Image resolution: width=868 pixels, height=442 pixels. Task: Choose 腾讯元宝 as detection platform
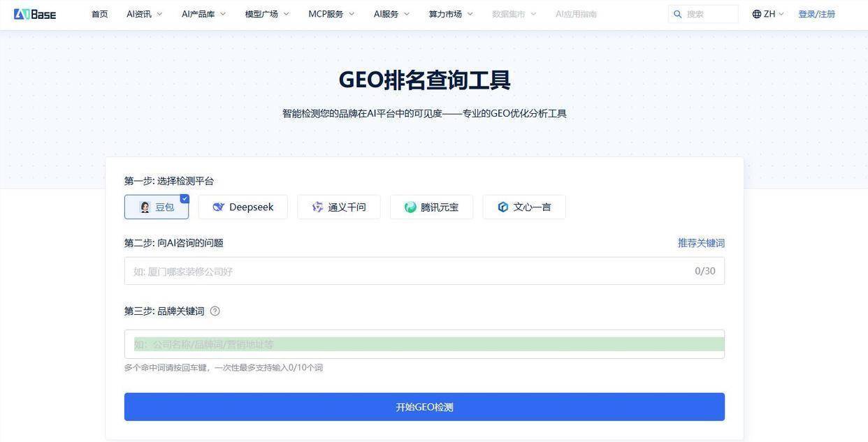coord(431,207)
